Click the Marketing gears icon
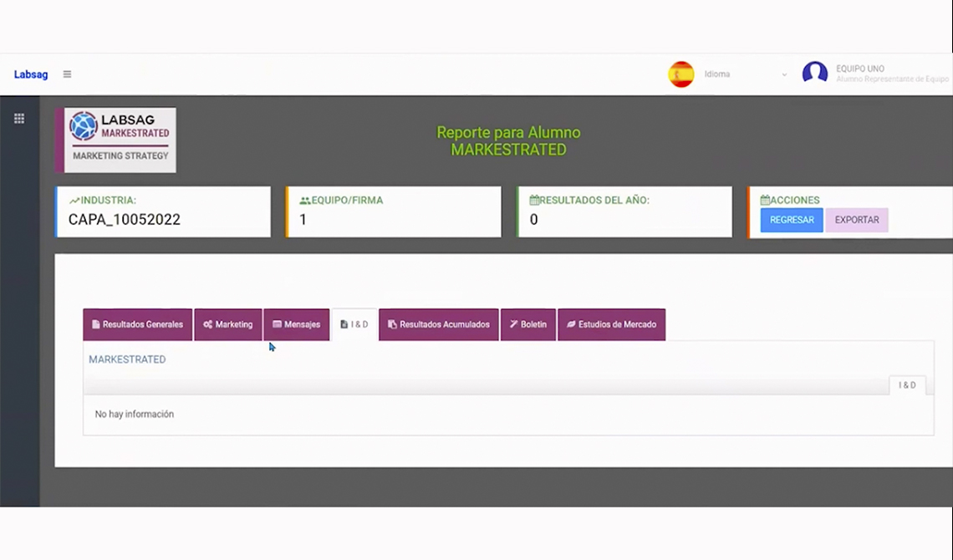This screenshot has height=560, width=953. point(208,324)
